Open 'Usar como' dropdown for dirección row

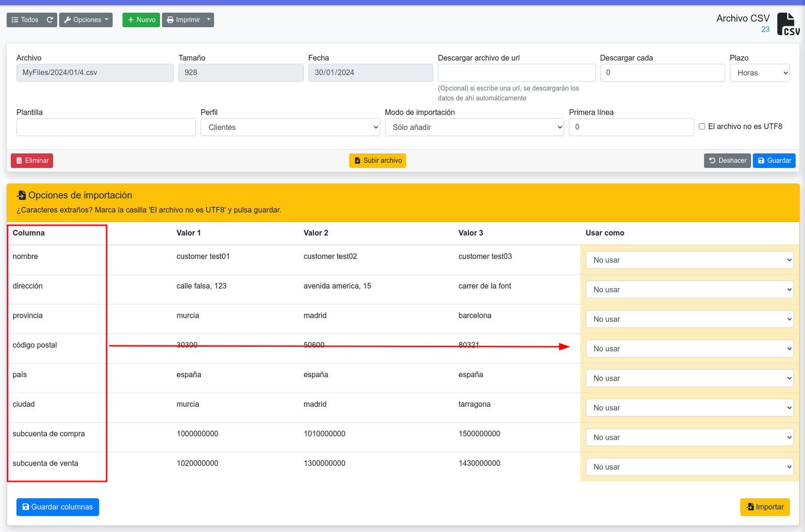(690, 290)
